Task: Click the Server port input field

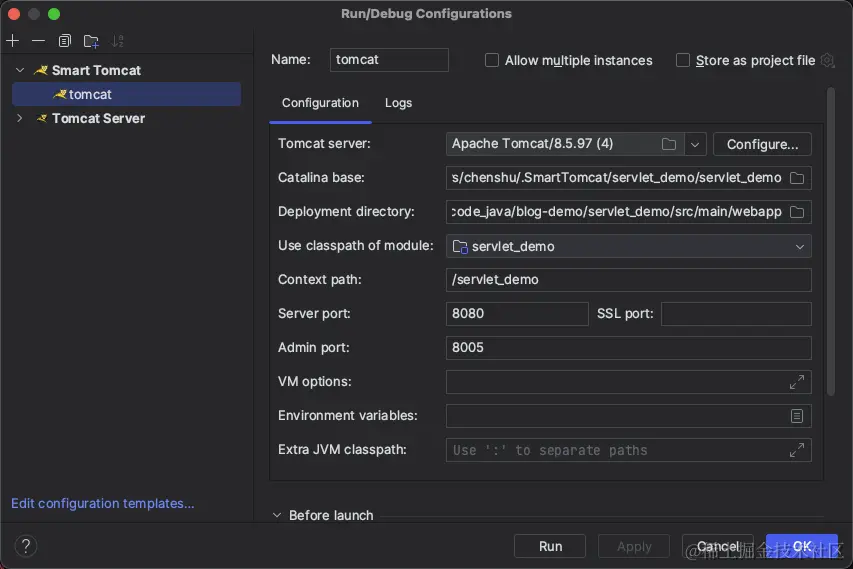Action: pos(517,314)
